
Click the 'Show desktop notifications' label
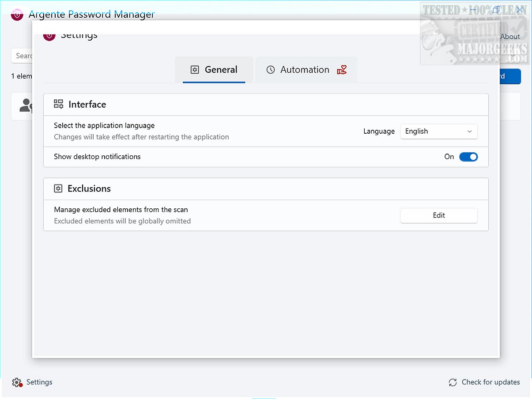pyautogui.click(x=97, y=157)
